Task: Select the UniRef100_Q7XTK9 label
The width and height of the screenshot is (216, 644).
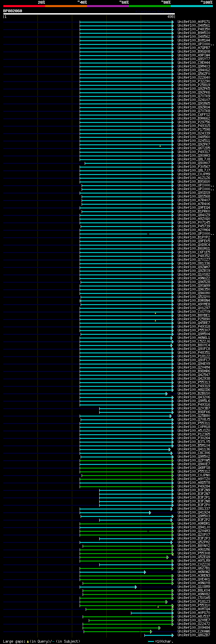Action: point(194,96)
